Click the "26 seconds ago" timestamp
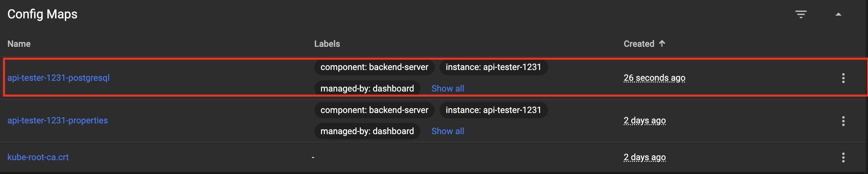 click(x=654, y=78)
